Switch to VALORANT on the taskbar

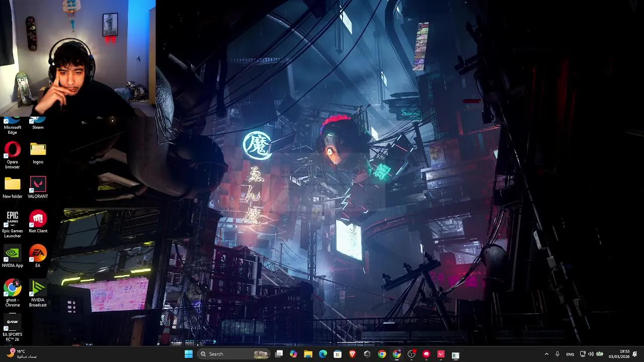pos(441,354)
